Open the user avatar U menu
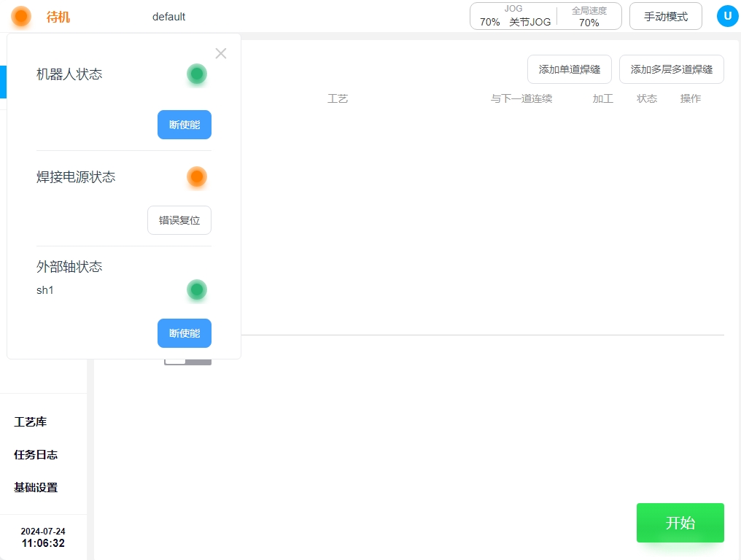Image resolution: width=741 pixels, height=560 pixels. point(727,16)
